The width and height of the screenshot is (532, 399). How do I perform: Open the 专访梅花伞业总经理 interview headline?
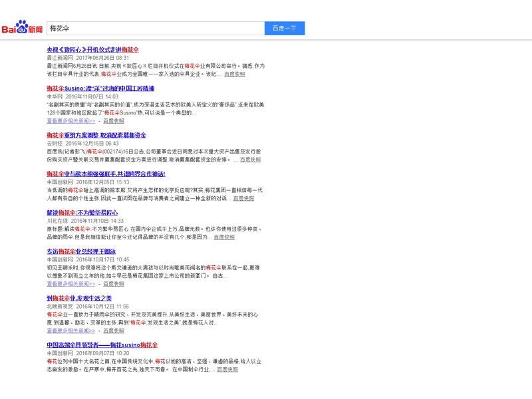(x=81, y=251)
